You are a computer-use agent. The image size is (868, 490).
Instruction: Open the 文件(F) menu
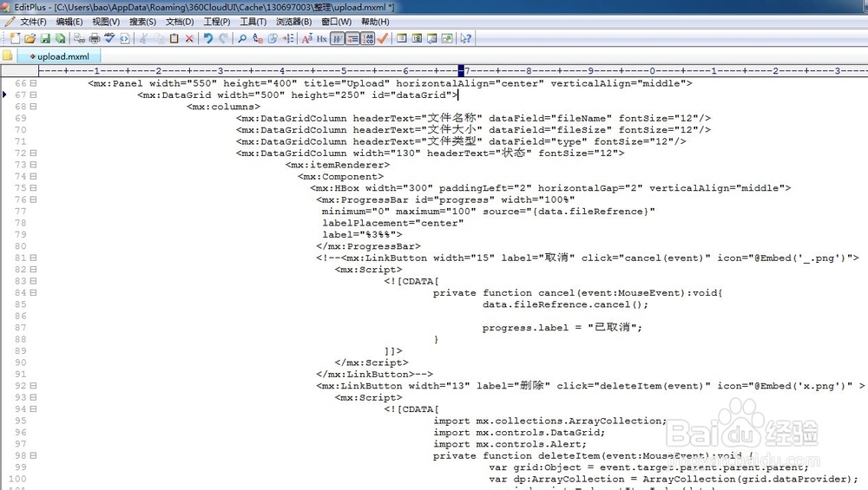coord(33,22)
